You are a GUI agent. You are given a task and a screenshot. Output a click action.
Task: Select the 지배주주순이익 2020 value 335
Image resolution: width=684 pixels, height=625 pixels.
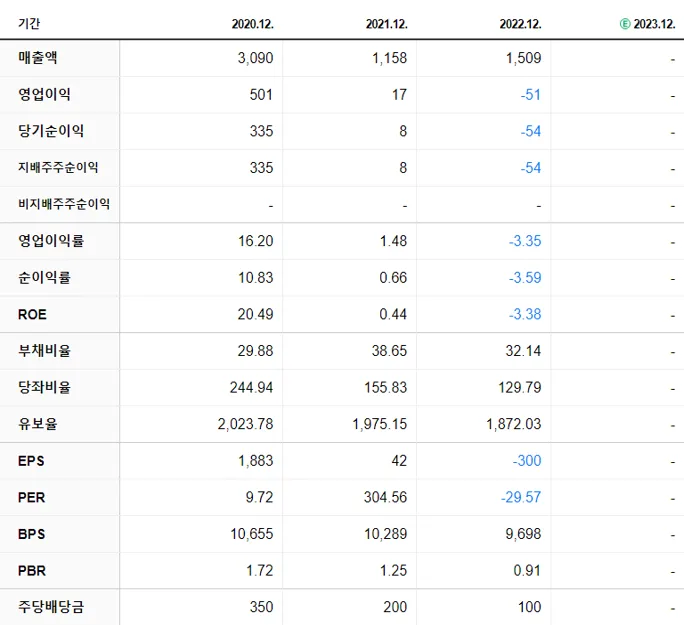pyautogui.click(x=261, y=168)
